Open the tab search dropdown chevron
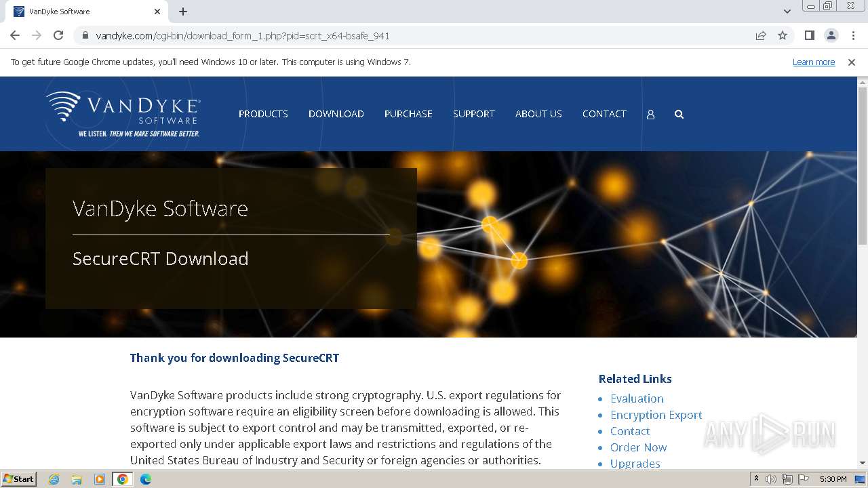This screenshot has width=868, height=488. [787, 12]
